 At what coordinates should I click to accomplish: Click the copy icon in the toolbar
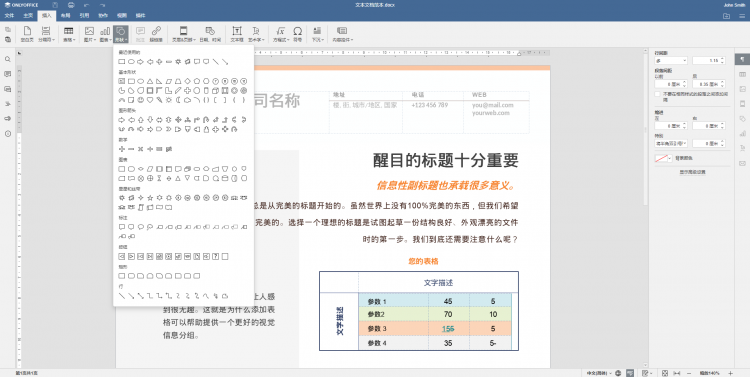coord(8,30)
